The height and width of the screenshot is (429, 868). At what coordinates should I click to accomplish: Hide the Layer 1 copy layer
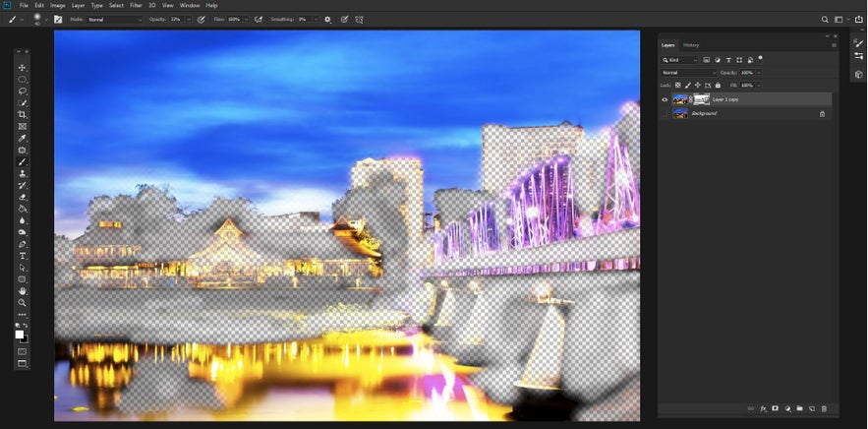tap(665, 99)
